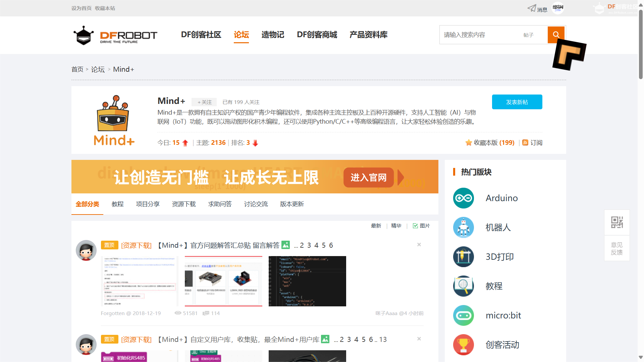
Task: Switch to the 求助问答 tab
Action: (x=220, y=204)
